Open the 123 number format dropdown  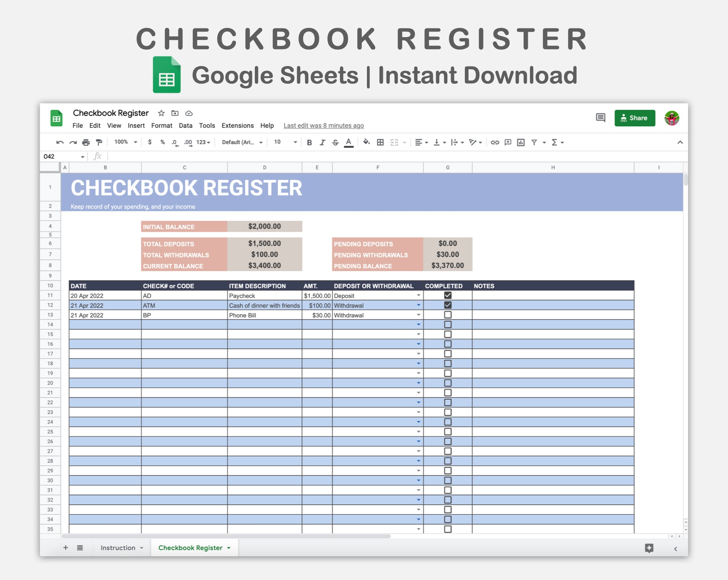pyautogui.click(x=203, y=142)
